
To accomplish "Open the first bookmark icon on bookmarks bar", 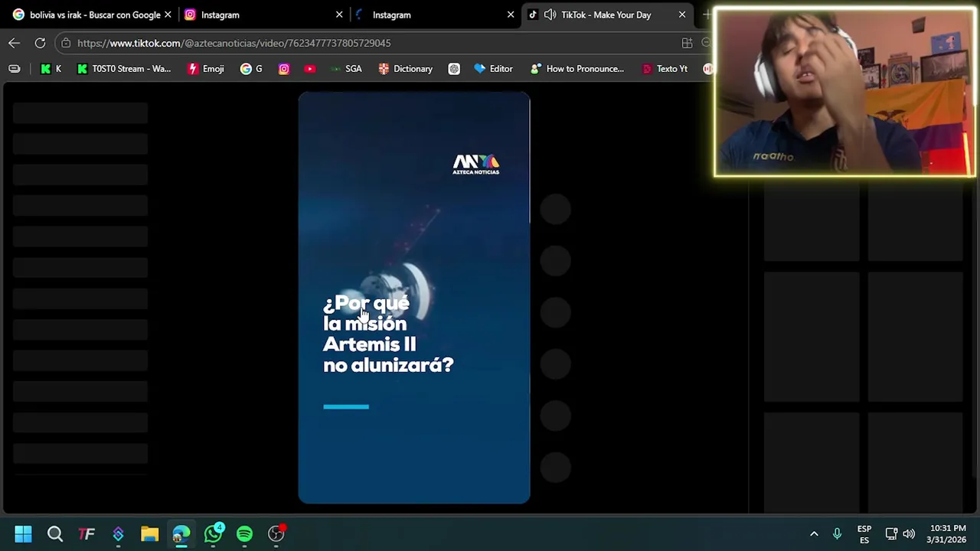I will [x=15, y=69].
